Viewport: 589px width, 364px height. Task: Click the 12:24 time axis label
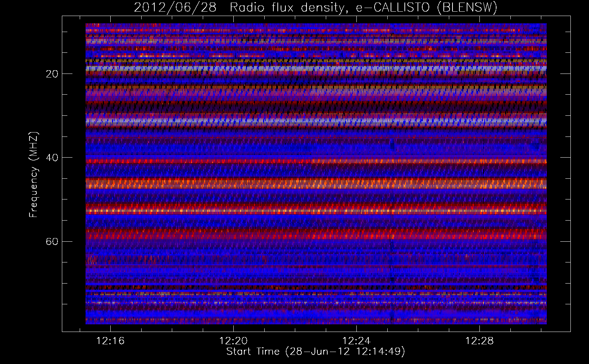pyautogui.click(x=356, y=341)
